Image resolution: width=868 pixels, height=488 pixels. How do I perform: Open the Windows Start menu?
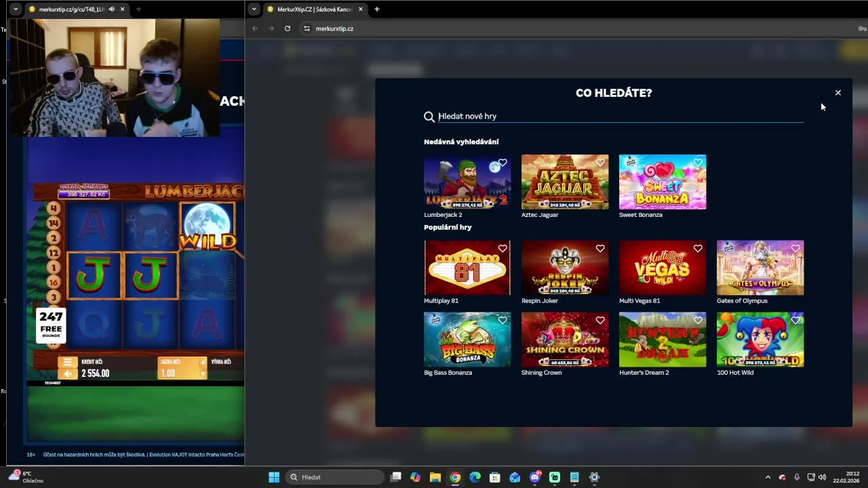pos(274,477)
